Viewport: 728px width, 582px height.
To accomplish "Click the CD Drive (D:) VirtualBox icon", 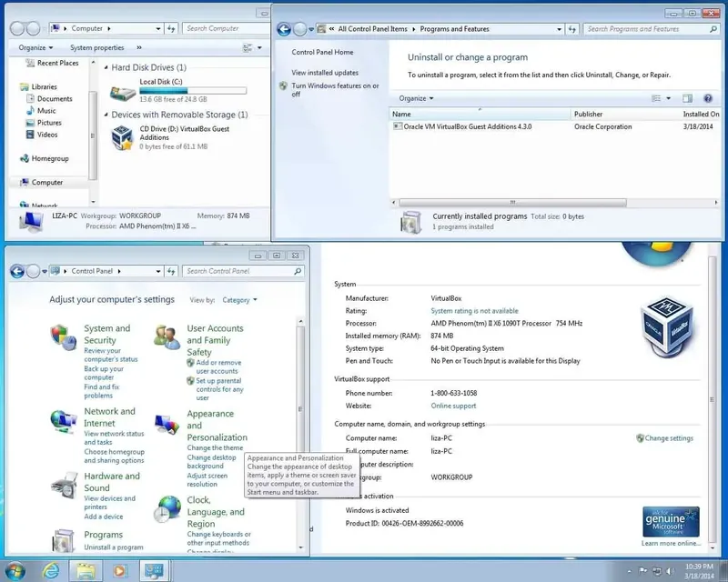I will (x=122, y=138).
